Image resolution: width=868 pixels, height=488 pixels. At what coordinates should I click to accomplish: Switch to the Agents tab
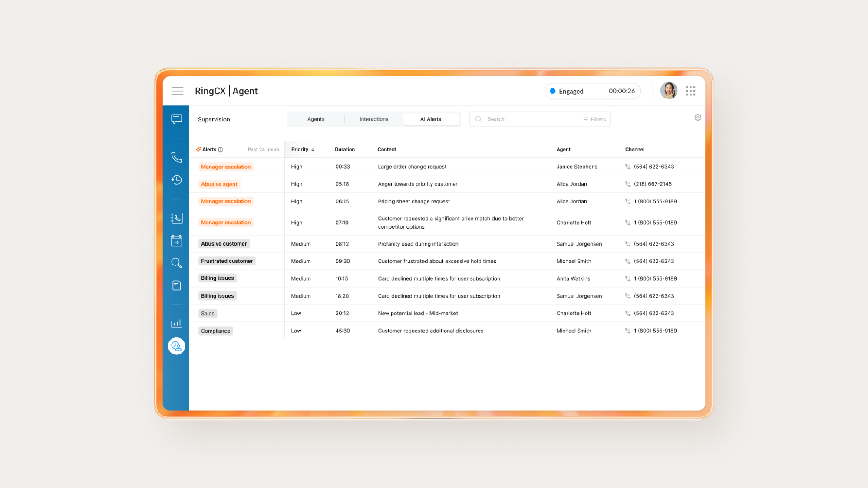click(315, 118)
